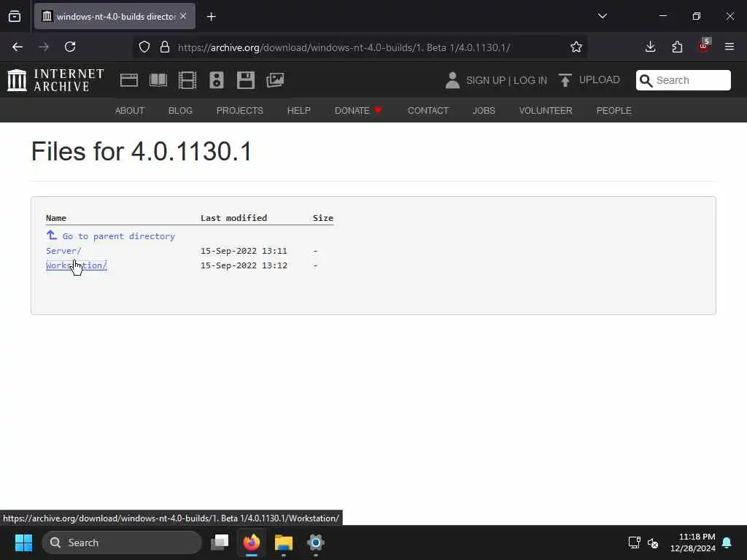
Task: Click the Size column header
Action: pyautogui.click(x=322, y=217)
